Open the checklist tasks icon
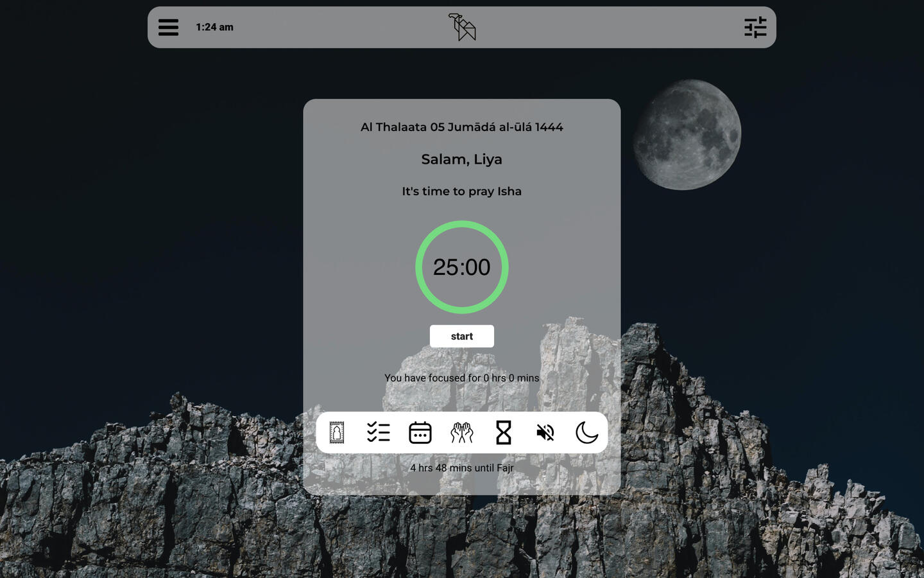924x578 pixels. [x=379, y=432]
